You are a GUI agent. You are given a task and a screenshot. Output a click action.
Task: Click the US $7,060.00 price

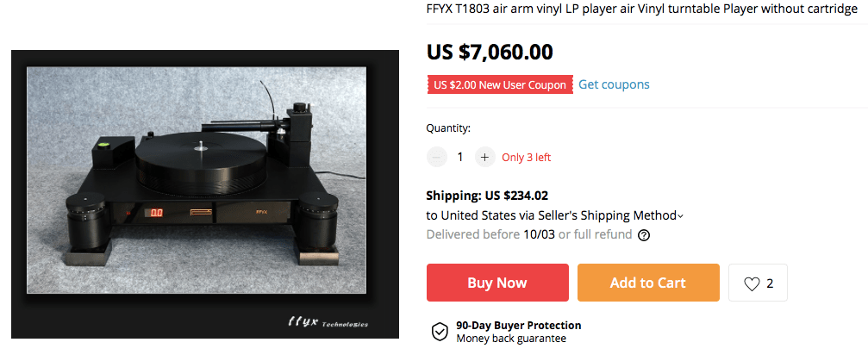[490, 52]
